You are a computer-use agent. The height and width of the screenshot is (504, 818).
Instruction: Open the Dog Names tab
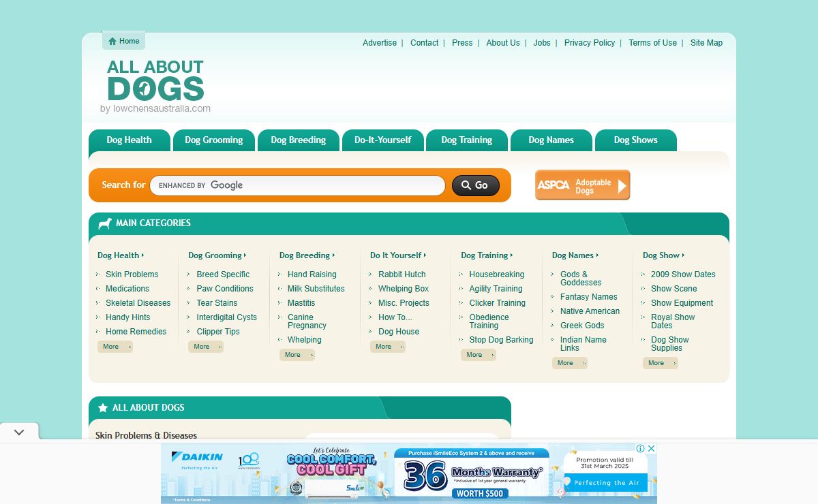tap(551, 140)
